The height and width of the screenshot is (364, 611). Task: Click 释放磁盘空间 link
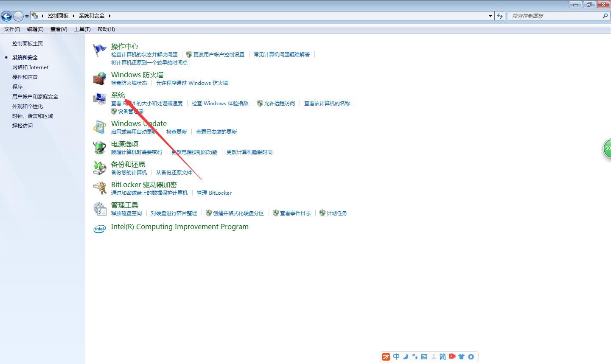(x=126, y=213)
